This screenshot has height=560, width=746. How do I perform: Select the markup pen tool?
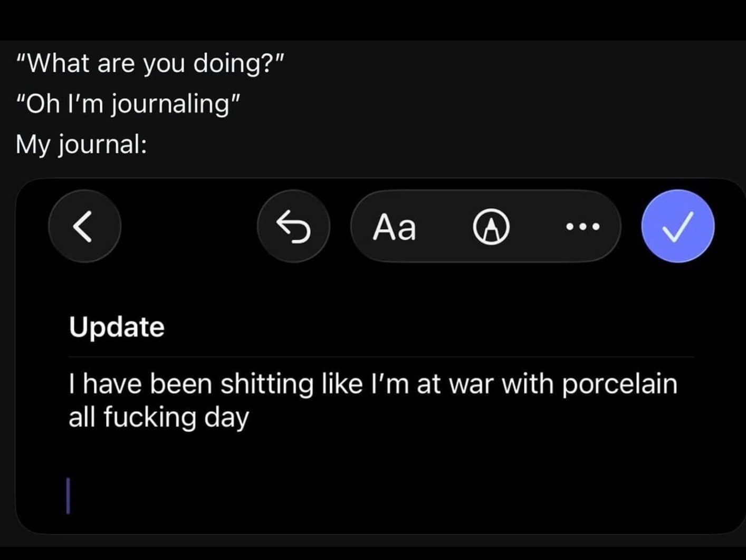click(x=491, y=227)
